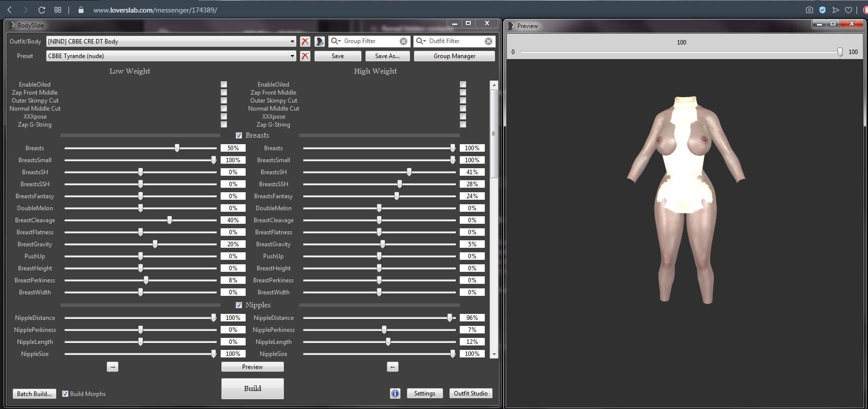Toggle the Build Morphs checkbox
This screenshot has width=868, height=409.
coord(65,393)
